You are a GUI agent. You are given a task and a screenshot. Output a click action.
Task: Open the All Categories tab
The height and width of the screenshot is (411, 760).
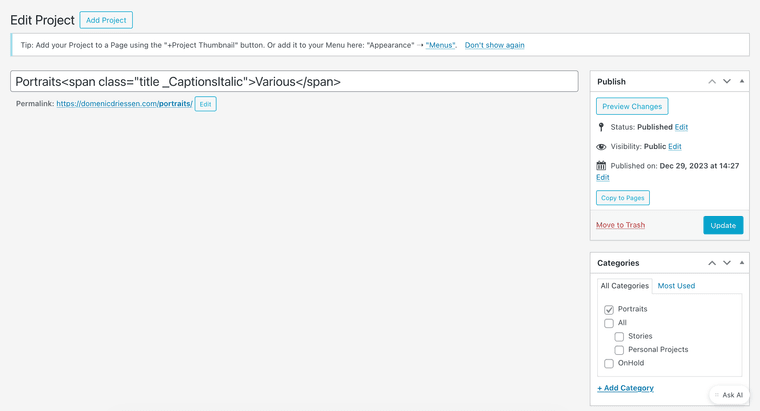tap(624, 286)
